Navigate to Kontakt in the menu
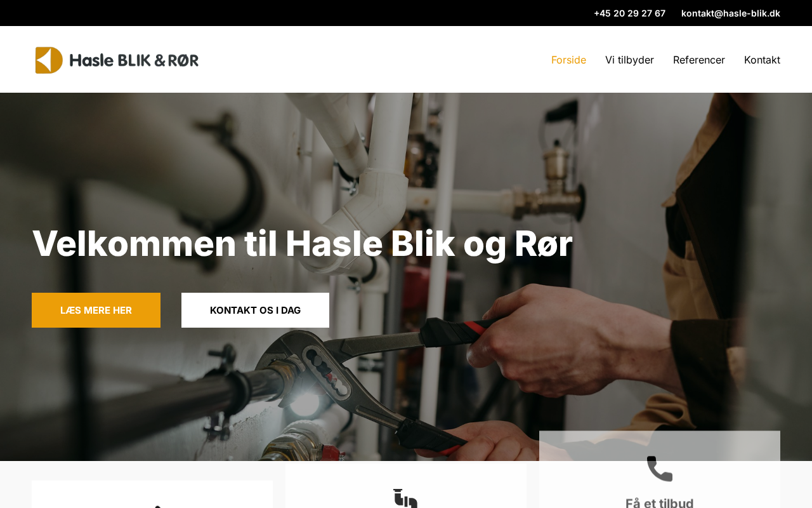This screenshot has width=812, height=508. [x=762, y=60]
